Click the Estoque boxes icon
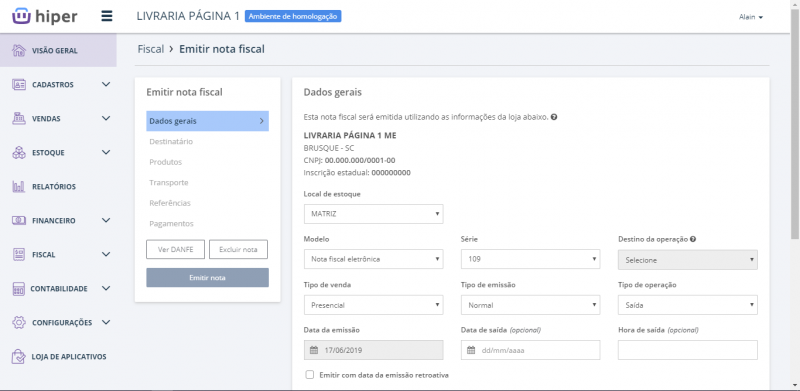 18,153
